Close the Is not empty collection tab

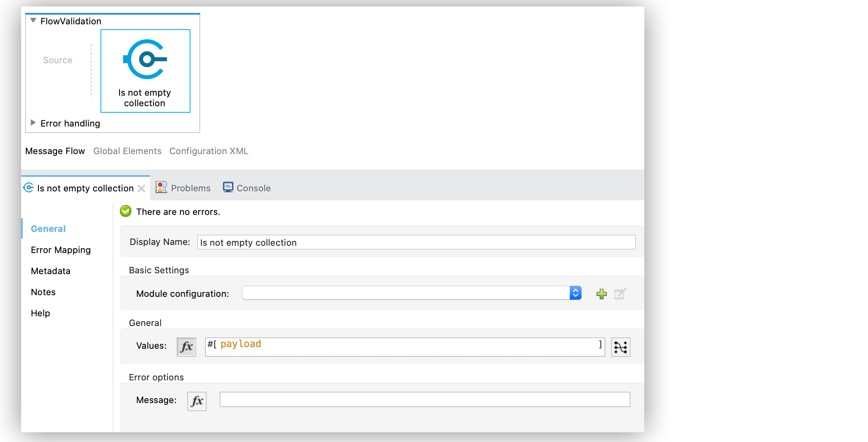click(141, 189)
